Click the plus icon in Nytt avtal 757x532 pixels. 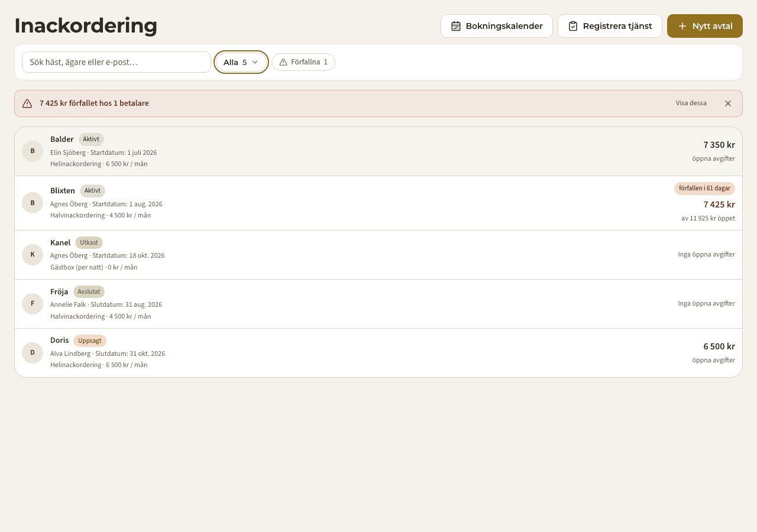click(x=682, y=26)
